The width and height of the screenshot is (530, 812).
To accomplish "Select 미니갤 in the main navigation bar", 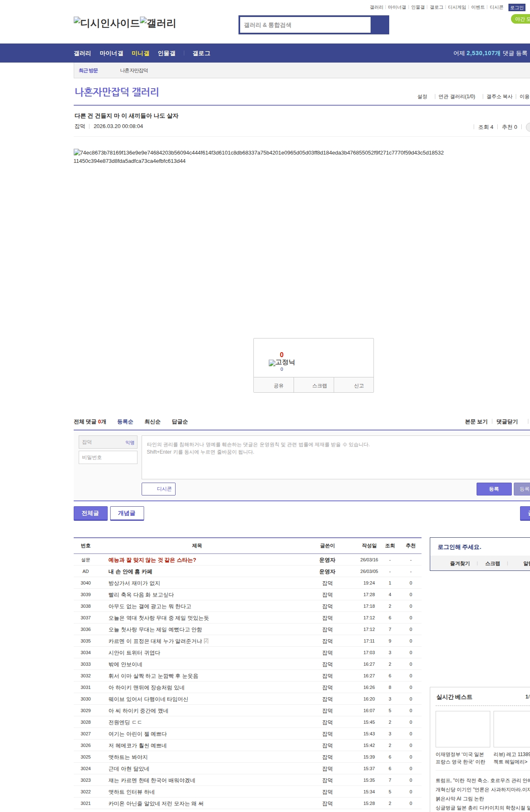I will click(140, 53).
